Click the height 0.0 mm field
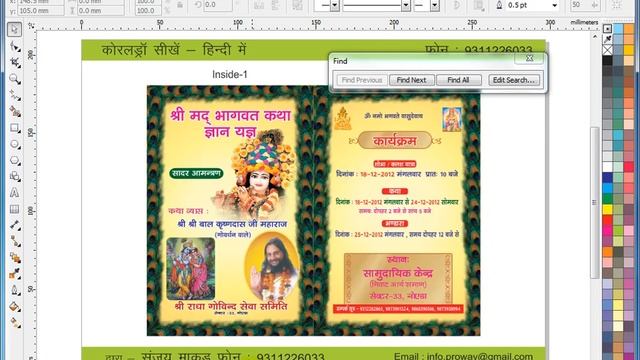 (100, 11)
